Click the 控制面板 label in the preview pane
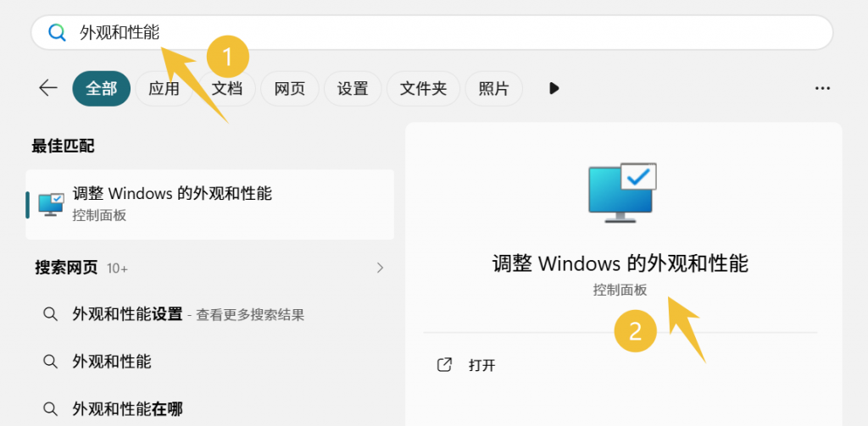Screen dimensions: 868x426 tap(620, 290)
